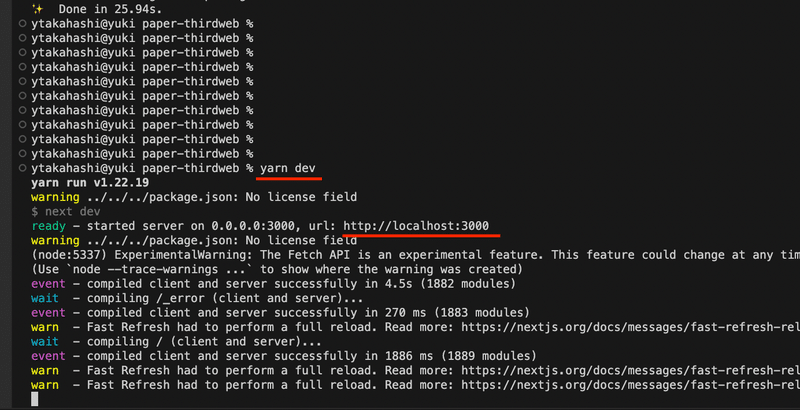Screen dimensions: 800x410
Task: Click the '4.5s (1882 modules)' text
Action: point(451,284)
